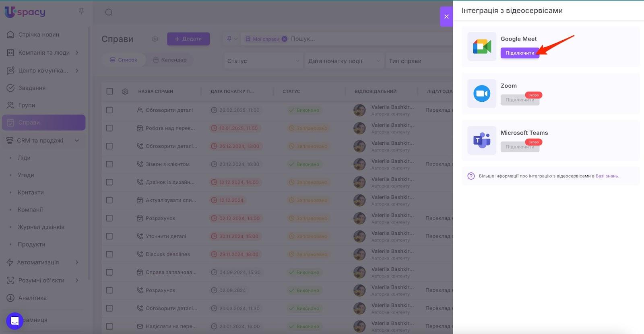Click disabled Microsoft Teams Підключити button
Viewport: 644px width, 334px height.
(520, 147)
